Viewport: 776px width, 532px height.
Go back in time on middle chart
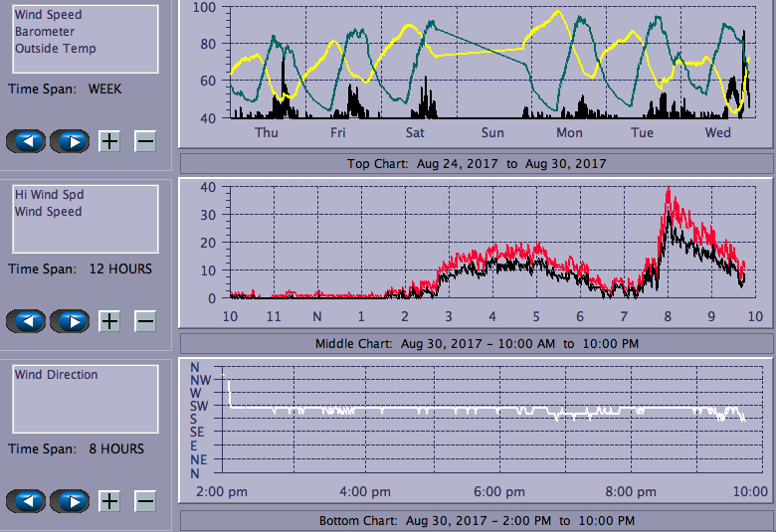26,321
